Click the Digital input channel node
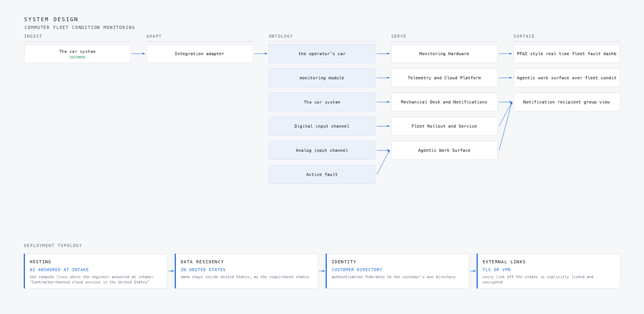The height and width of the screenshot is (314, 644). (x=322, y=126)
